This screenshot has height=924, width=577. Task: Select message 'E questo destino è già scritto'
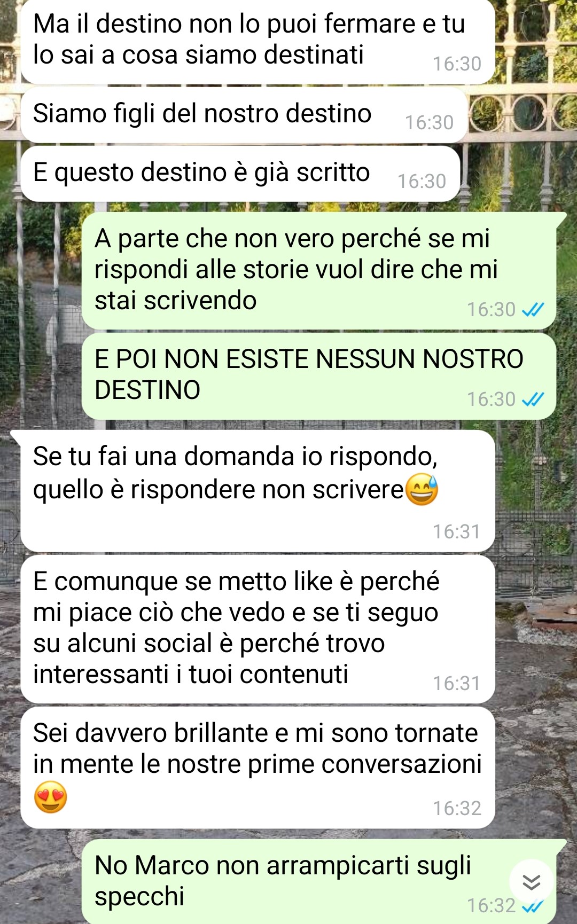[x=240, y=174]
